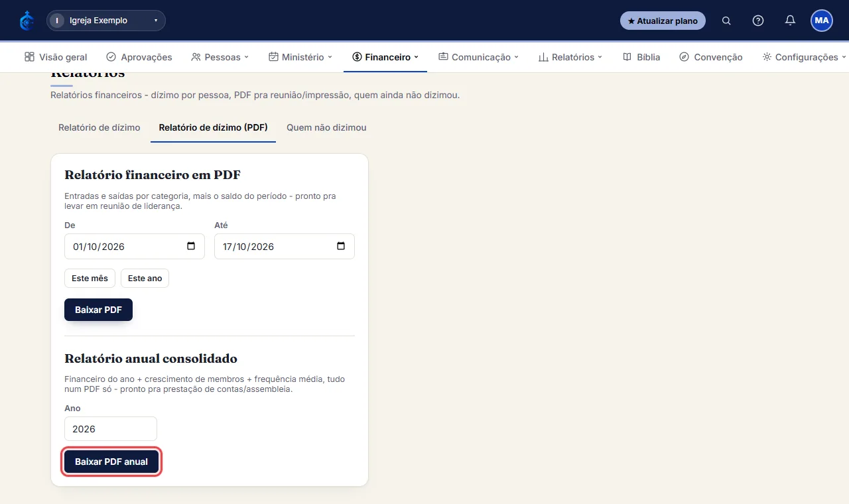This screenshot has height=504, width=849.
Task: Open the Convenção menu item
Action: point(711,57)
